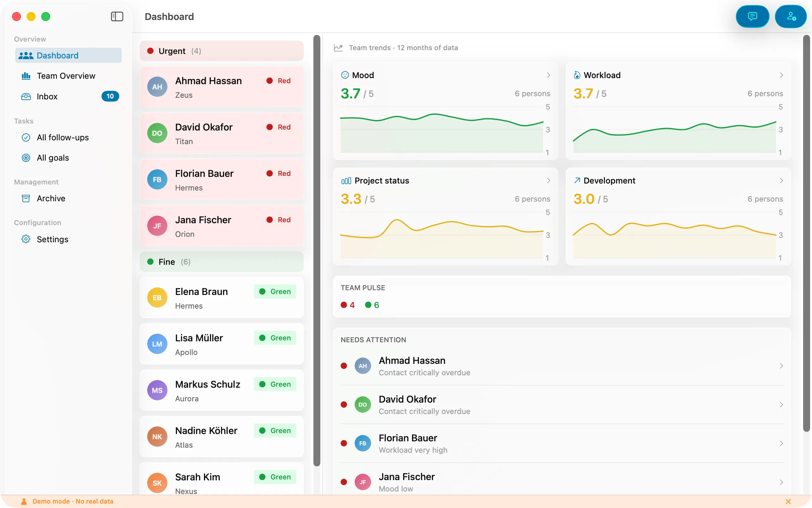Click the Inbox badge showing 10

(x=110, y=97)
